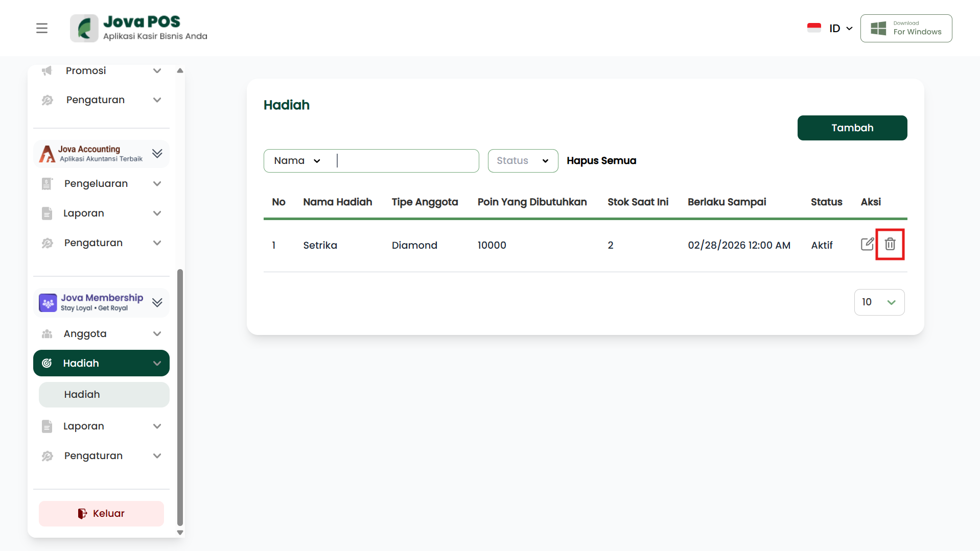The width and height of the screenshot is (980, 551).
Task: Click the Jova Accounting logo icon
Action: click(x=47, y=154)
